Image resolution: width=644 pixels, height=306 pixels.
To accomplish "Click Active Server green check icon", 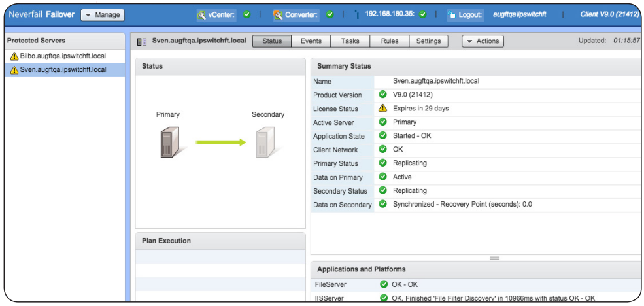I will coord(382,122).
